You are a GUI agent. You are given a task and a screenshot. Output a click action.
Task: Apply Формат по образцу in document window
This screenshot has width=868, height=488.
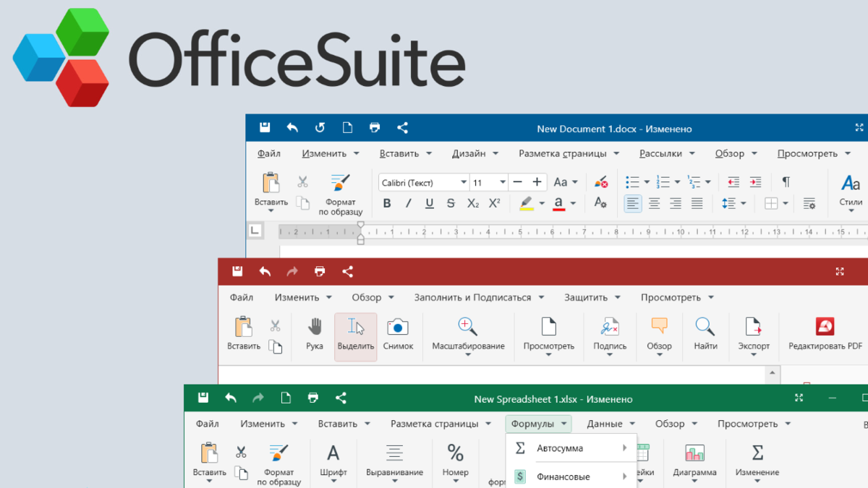340,194
